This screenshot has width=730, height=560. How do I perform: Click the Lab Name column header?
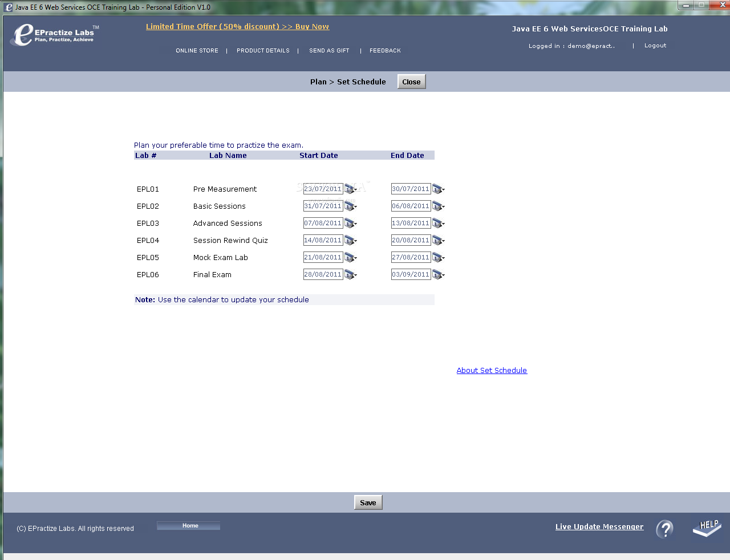[x=228, y=156]
